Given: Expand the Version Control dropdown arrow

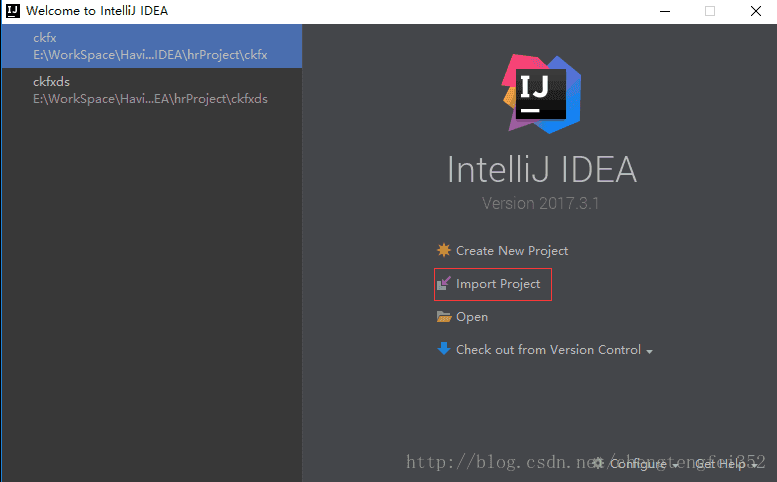Looking at the screenshot, I should coord(649,351).
